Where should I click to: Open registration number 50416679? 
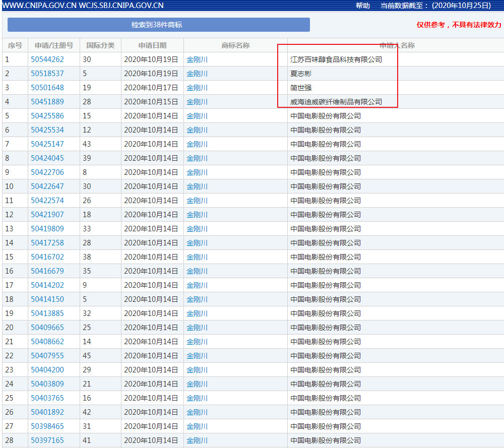(47, 271)
